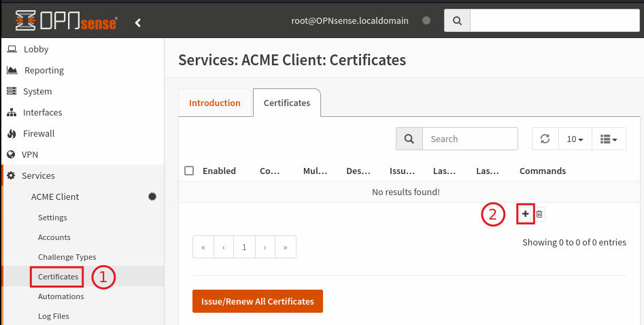Open Log Files page
The width and height of the screenshot is (644, 325).
pyautogui.click(x=54, y=316)
